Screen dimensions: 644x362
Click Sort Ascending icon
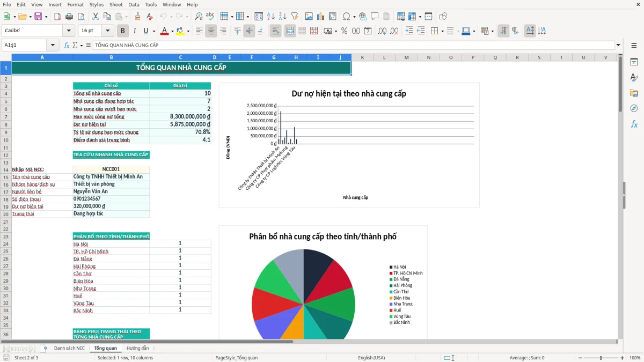coord(271,17)
